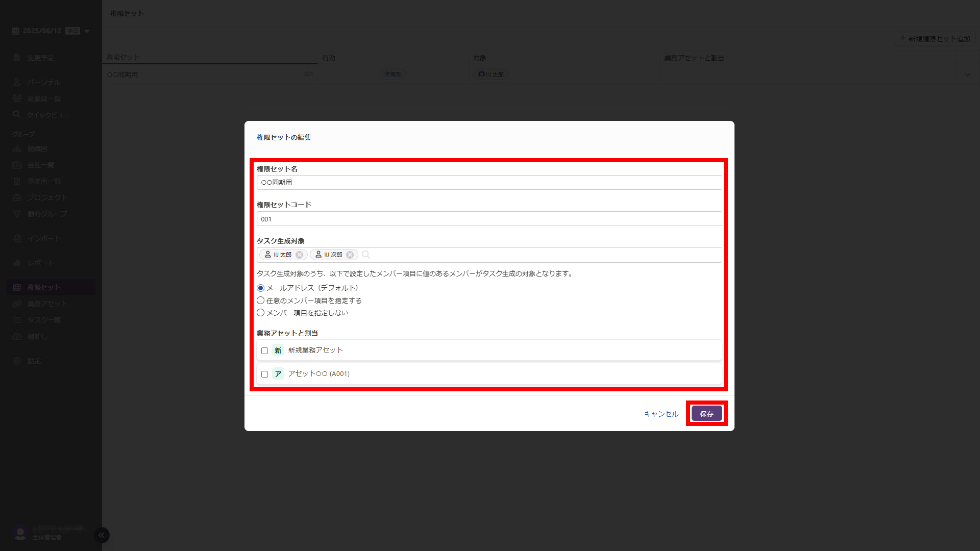
Task: Remove IIJ 太郎 chip with x icon
Action: pyautogui.click(x=300, y=255)
